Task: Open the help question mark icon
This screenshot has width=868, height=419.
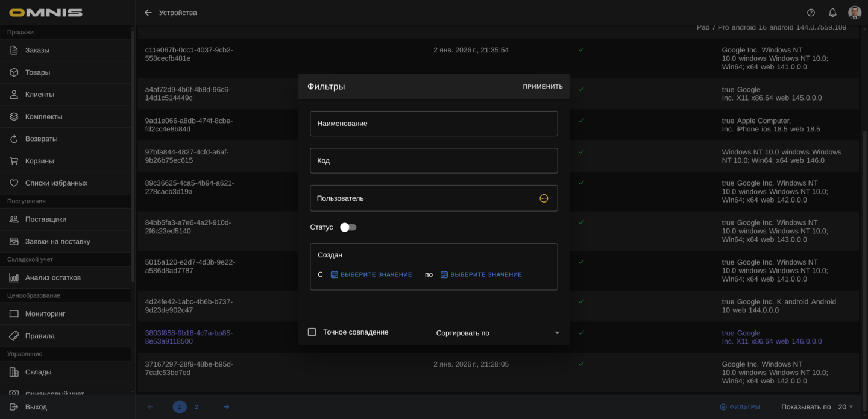Action: click(x=811, y=13)
